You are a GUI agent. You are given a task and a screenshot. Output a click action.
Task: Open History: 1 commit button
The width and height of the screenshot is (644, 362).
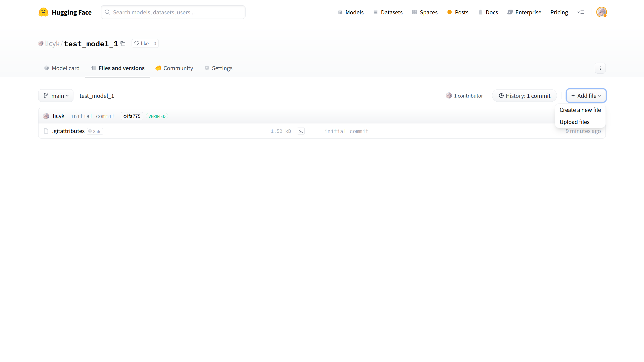pos(525,96)
